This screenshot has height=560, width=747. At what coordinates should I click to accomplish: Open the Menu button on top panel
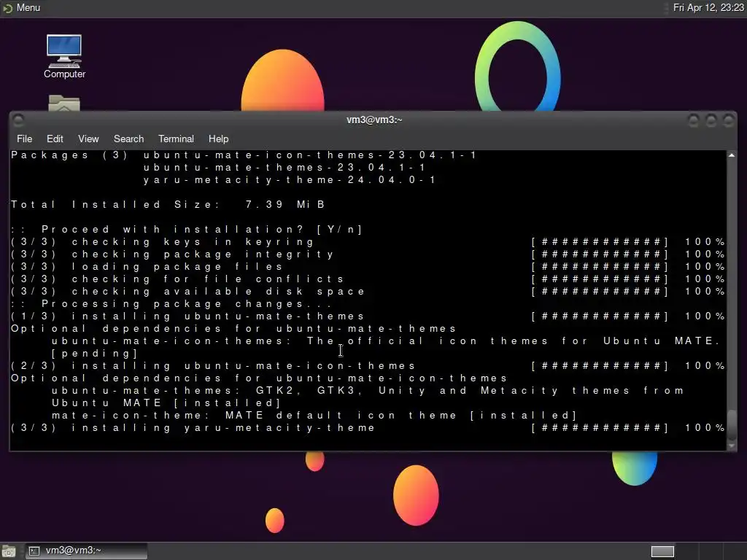click(x=22, y=7)
